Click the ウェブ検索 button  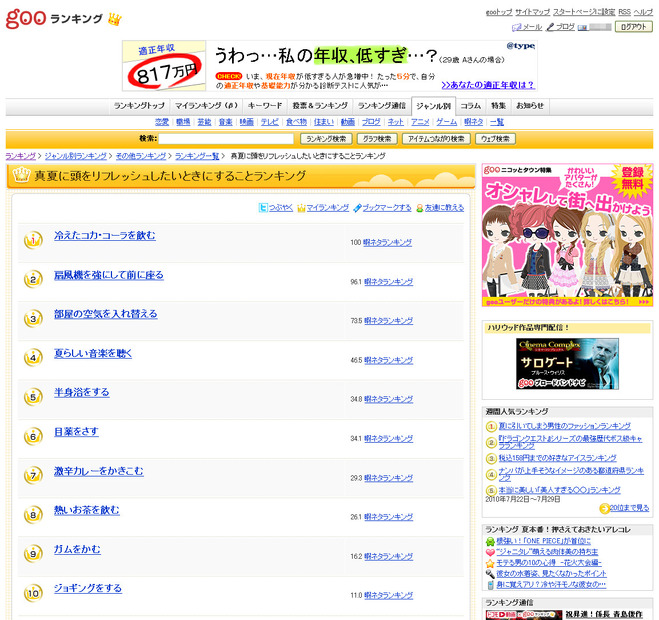point(495,139)
